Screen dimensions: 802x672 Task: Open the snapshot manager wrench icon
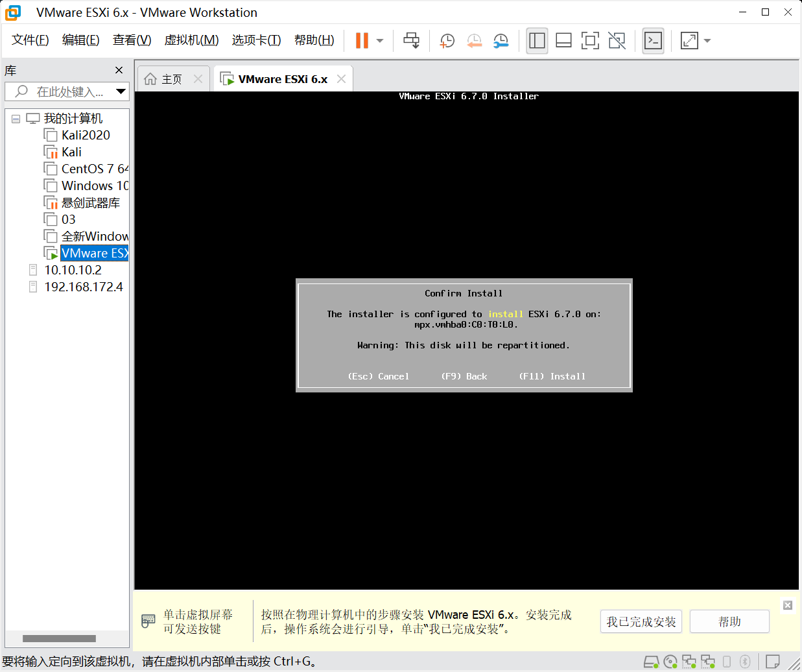coord(501,41)
